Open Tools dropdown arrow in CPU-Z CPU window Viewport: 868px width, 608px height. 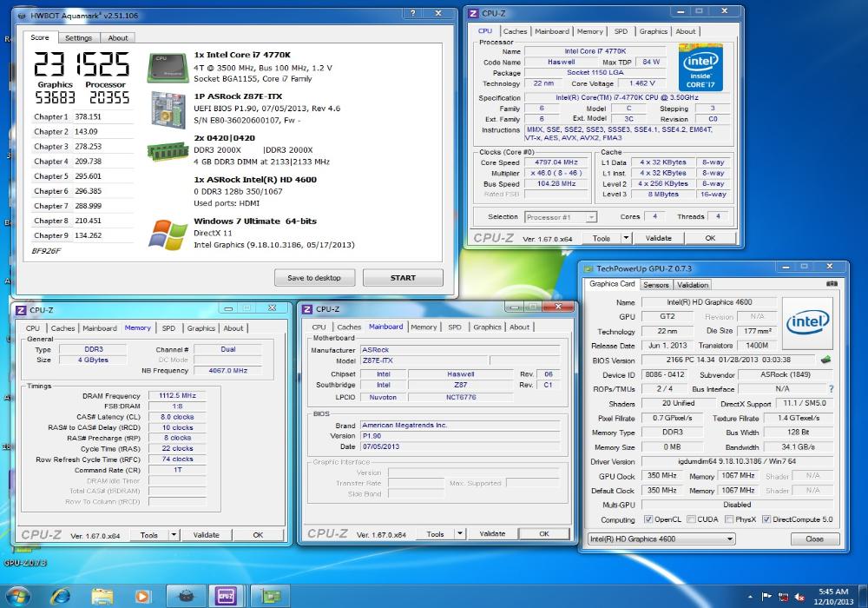626,238
